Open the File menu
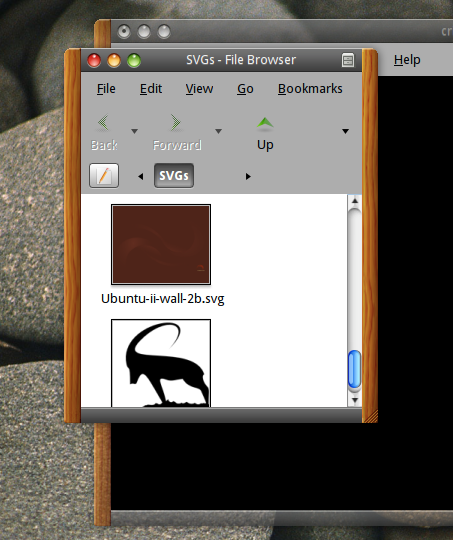Viewport: 453px width, 540px height. pyautogui.click(x=106, y=89)
